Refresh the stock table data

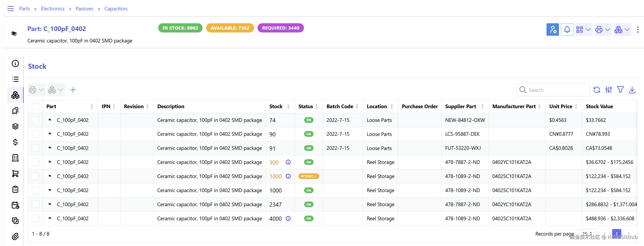tap(597, 90)
